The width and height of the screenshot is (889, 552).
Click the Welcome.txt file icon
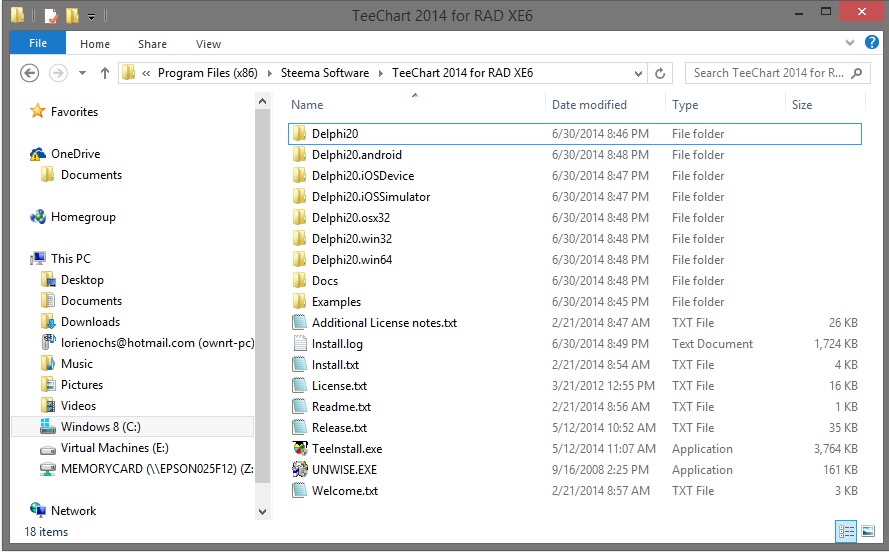pyautogui.click(x=299, y=490)
